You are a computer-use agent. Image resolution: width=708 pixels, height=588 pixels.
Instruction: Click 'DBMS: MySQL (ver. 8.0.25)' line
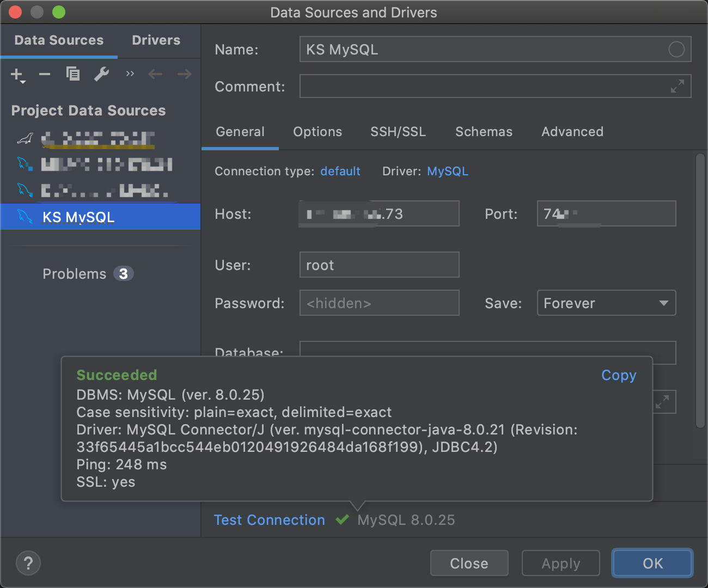pos(170,395)
